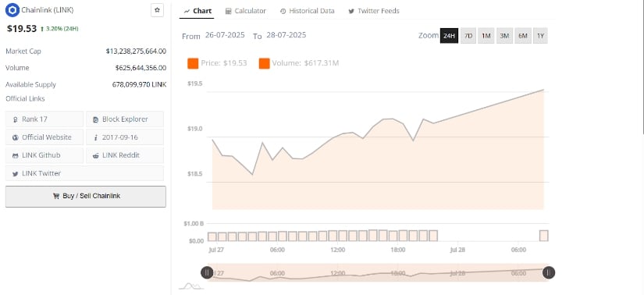Select the 24H zoom range
This screenshot has height=295, width=644.
click(449, 36)
